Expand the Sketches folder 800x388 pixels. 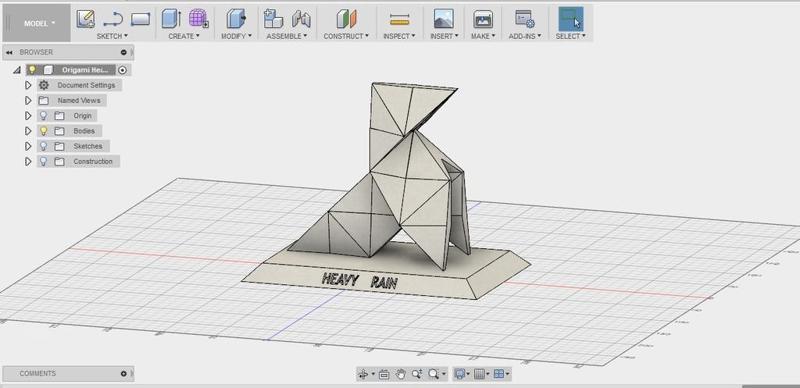click(29, 147)
